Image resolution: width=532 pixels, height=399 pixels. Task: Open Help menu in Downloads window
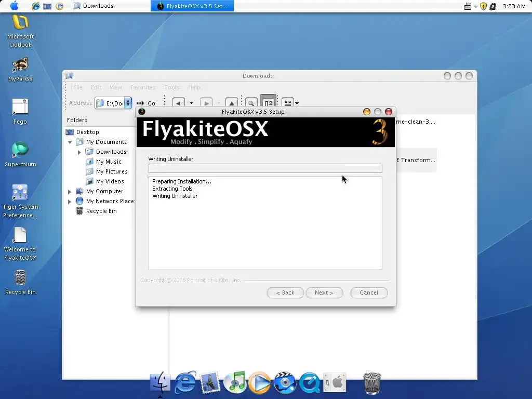click(x=194, y=87)
